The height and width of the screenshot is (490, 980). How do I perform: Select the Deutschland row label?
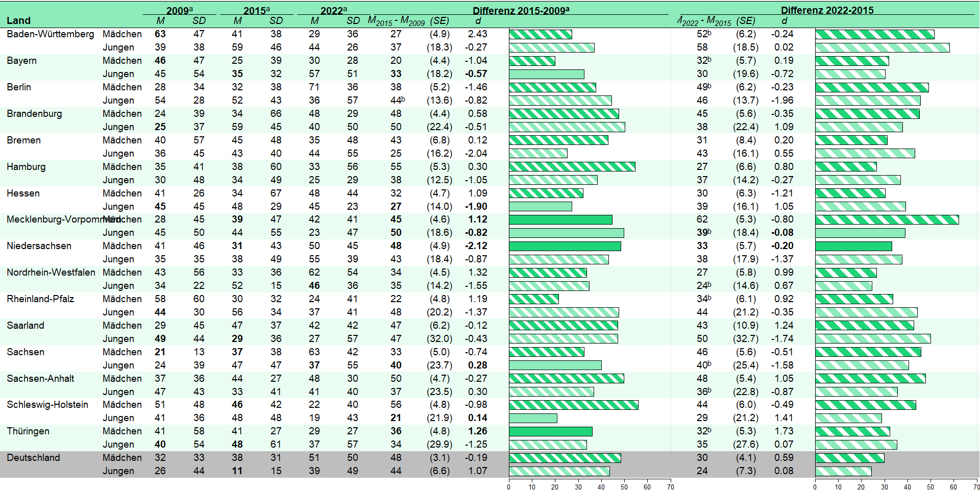pyautogui.click(x=33, y=458)
